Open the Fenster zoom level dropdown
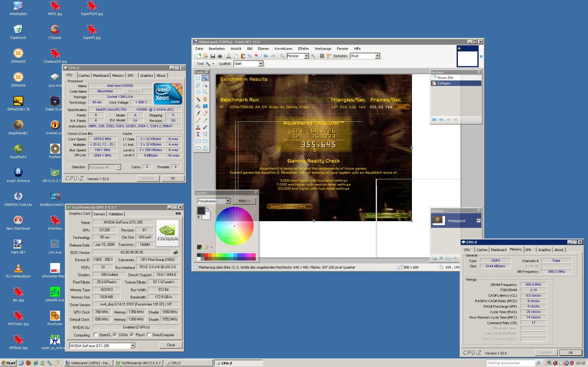 (306, 56)
